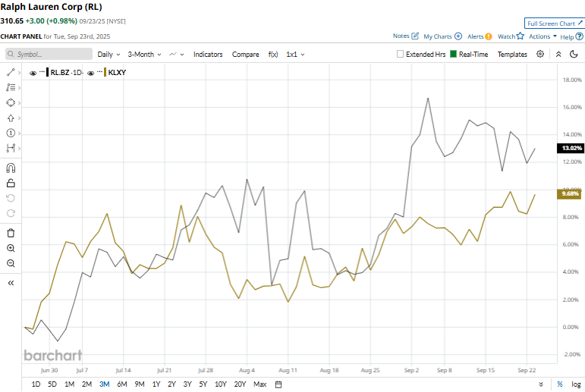This screenshot has width=585, height=392.
Task: Hide the KLXY series eye icon
Action: click(90, 73)
